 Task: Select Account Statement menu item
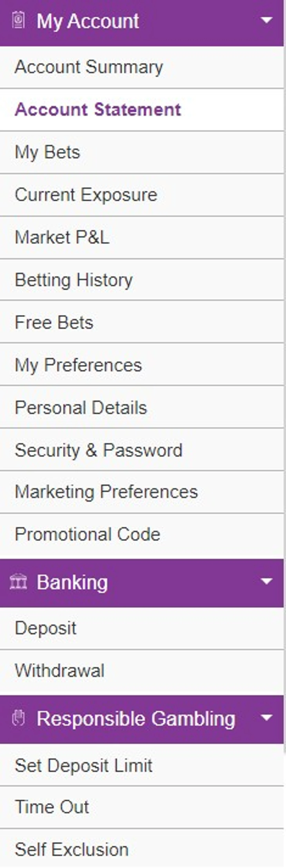(x=142, y=110)
